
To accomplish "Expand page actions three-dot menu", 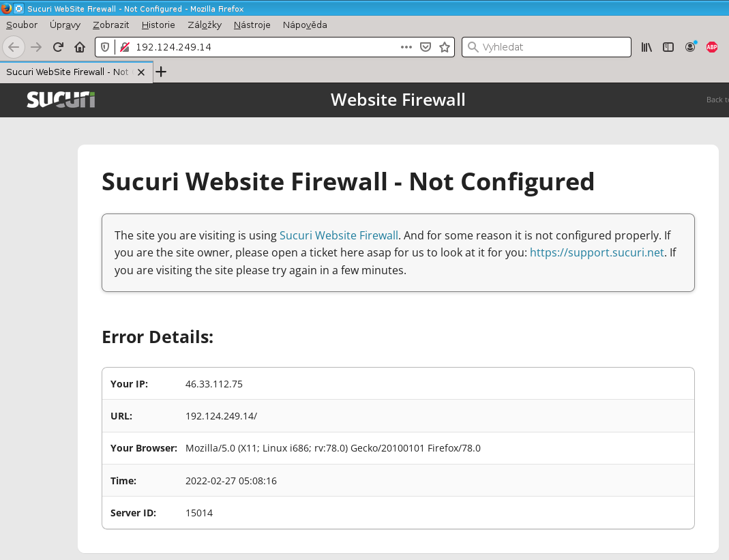I will coord(406,47).
